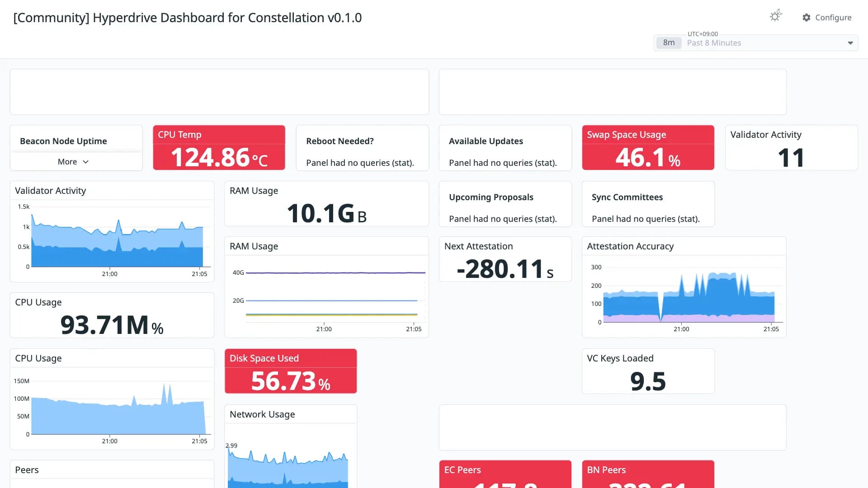Click the Disk Space Used 56.73% value
The image size is (868, 488).
290,381
